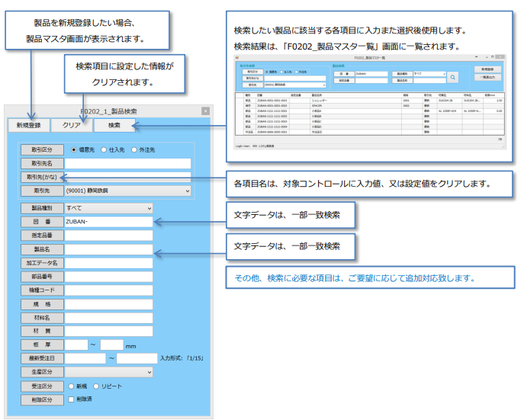Focus the 部品番号 input field
The image size is (524, 420).
tap(108, 277)
